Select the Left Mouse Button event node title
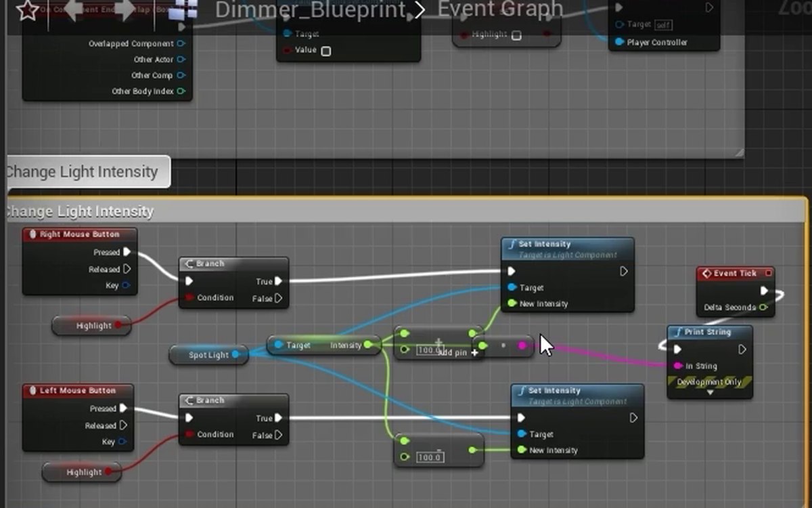 tap(78, 391)
